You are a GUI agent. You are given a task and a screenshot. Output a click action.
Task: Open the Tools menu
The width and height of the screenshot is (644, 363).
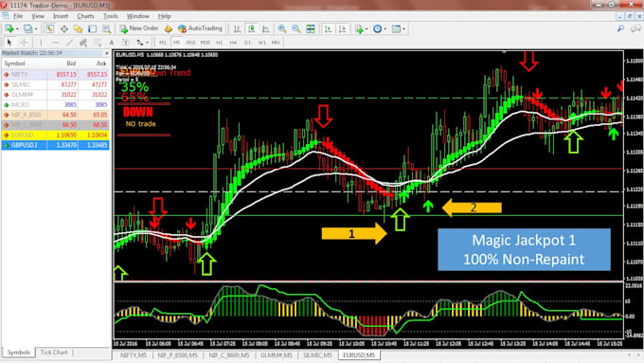[111, 16]
